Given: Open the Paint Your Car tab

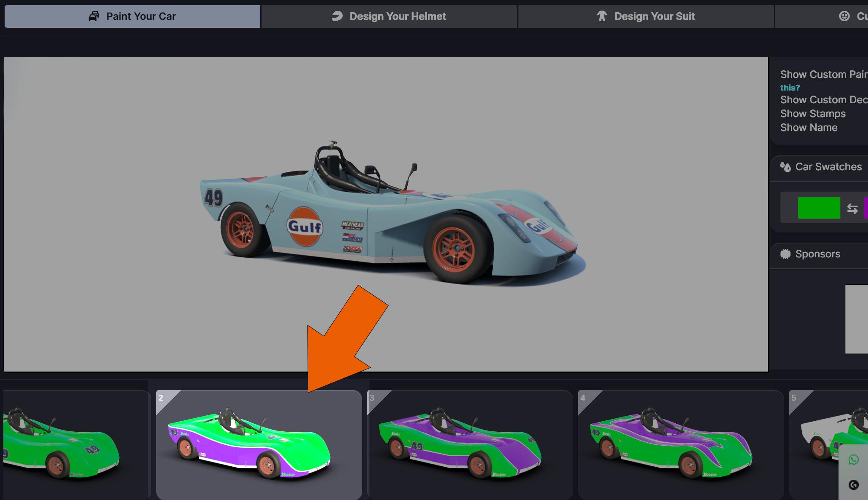Looking at the screenshot, I should [x=132, y=16].
